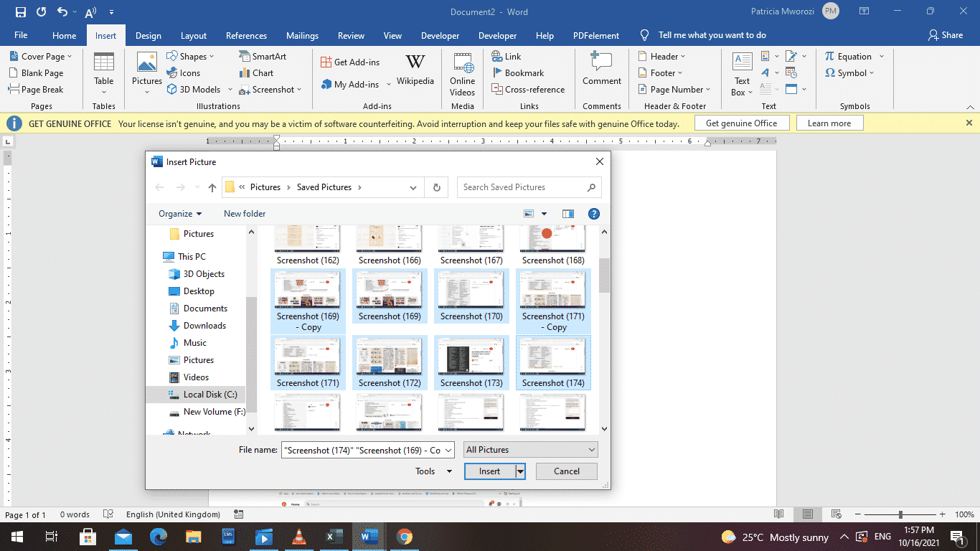The width and height of the screenshot is (980, 551).
Task: Expand the Organize menu in dialog
Action: click(180, 214)
